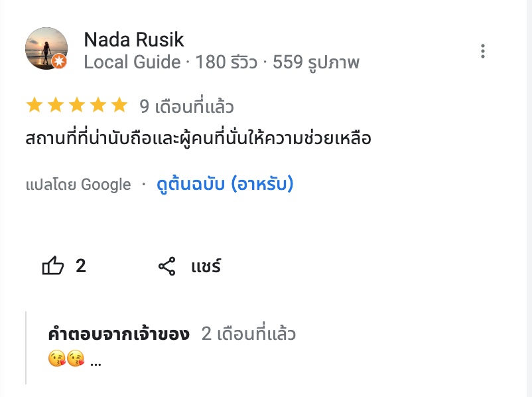Click the orange Local Guide badge

(x=59, y=62)
